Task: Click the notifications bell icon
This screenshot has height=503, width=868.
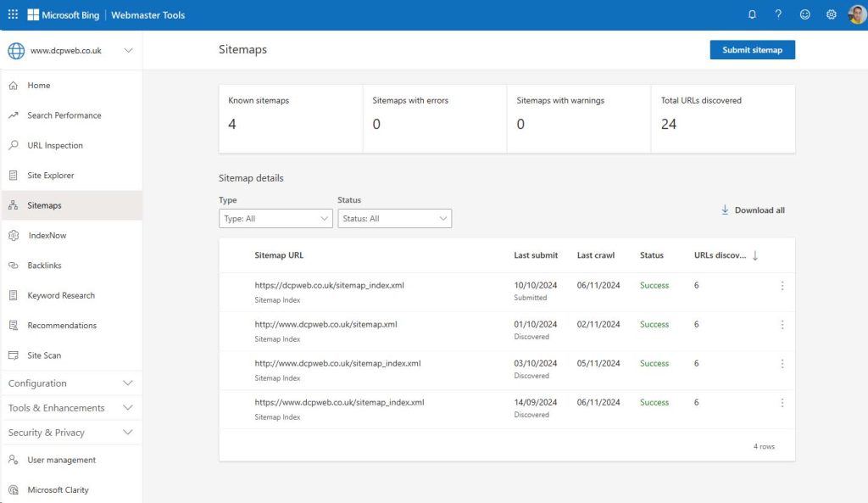Action: pos(753,14)
